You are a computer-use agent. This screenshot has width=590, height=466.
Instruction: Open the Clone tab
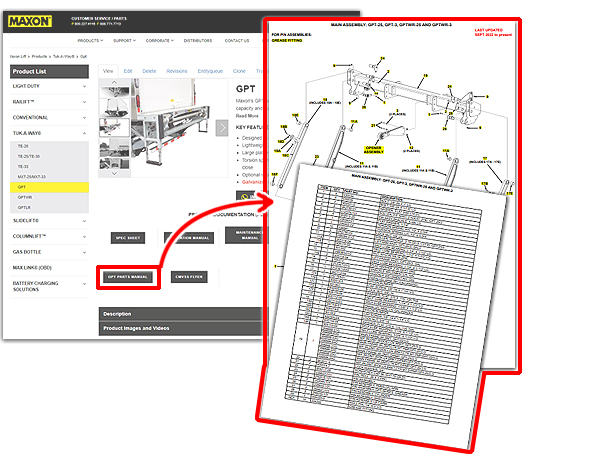(239, 71)
